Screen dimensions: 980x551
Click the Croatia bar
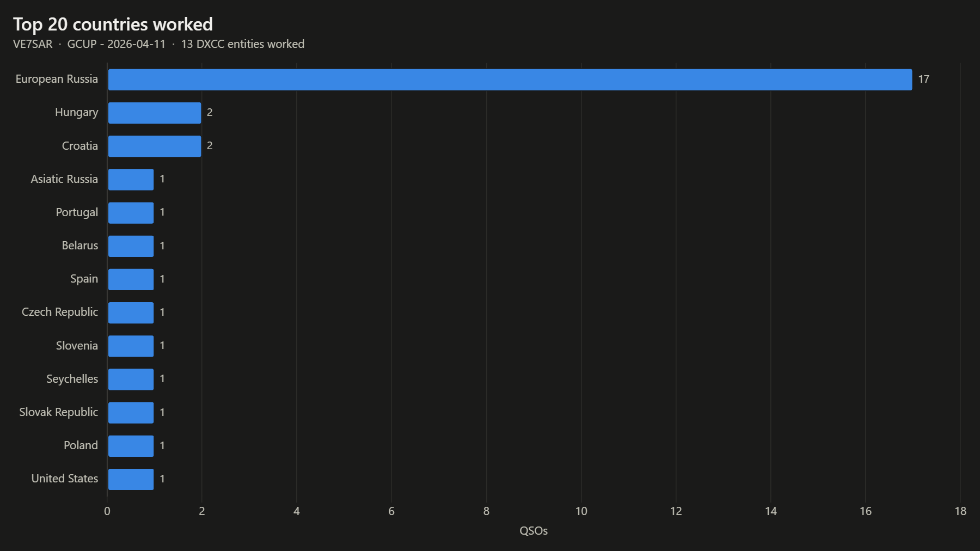[155, 146]
